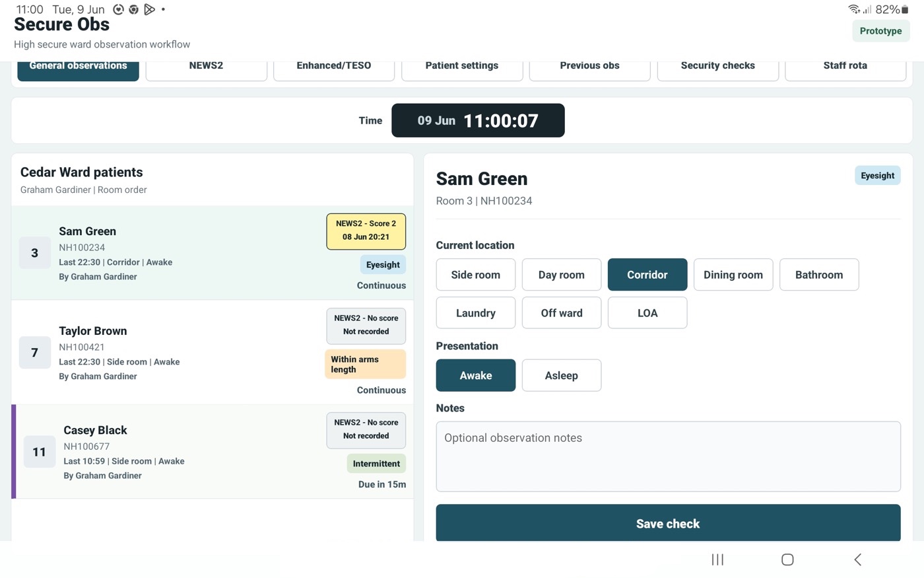Switch to the NEWS2 tab

206,70
